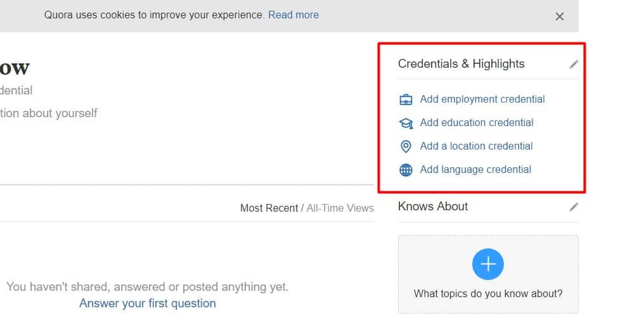Click the description about yourself placeholder
Viewport: 644px width, 332px height.
click(48, 113)
